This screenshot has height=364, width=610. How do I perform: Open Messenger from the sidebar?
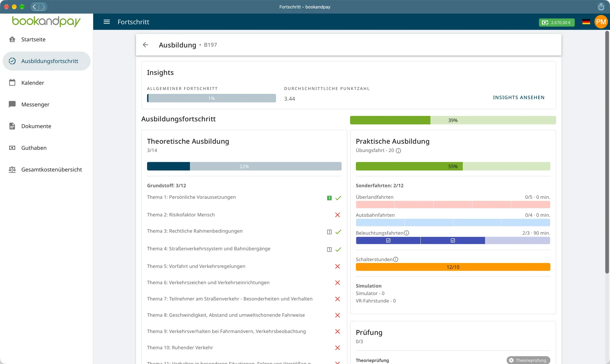pyautogui.click(x=47, y=104)
